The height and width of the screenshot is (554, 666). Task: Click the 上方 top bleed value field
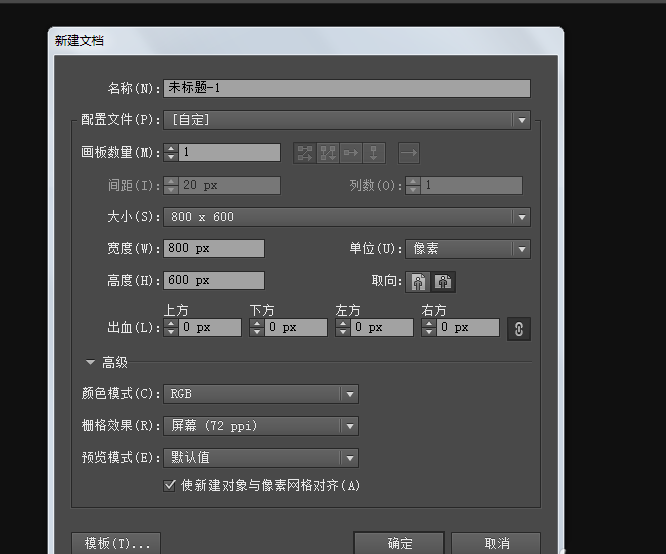coord(210,328)
